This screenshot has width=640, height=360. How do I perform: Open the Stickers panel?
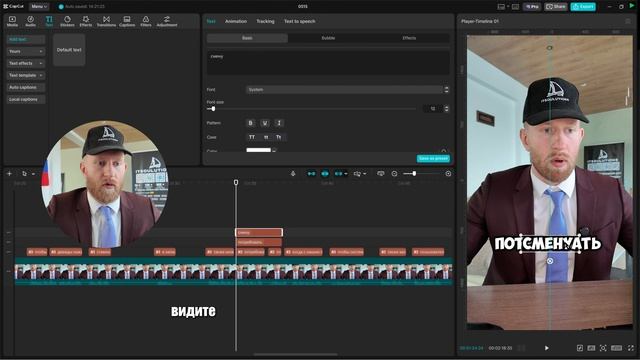pos(67,21)
